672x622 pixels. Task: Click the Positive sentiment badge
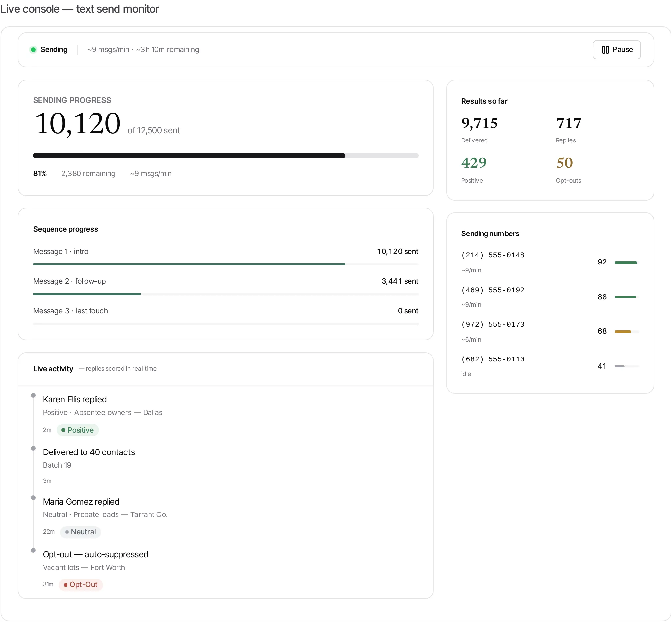[78, 430]
